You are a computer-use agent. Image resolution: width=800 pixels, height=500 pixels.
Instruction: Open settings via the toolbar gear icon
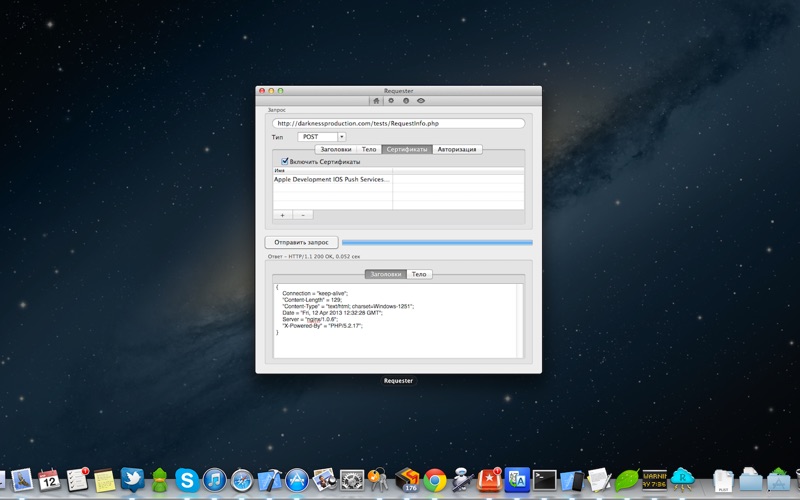pos(391,101)
